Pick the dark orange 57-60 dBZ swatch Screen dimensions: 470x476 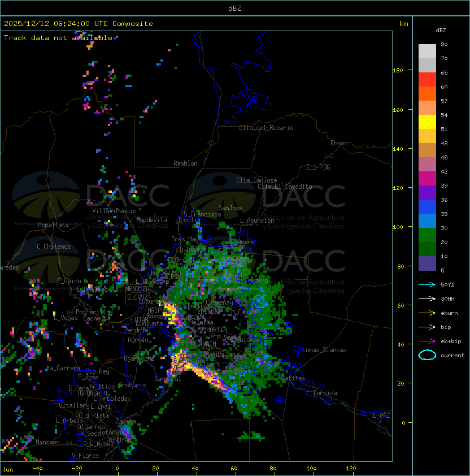(427, 93)
